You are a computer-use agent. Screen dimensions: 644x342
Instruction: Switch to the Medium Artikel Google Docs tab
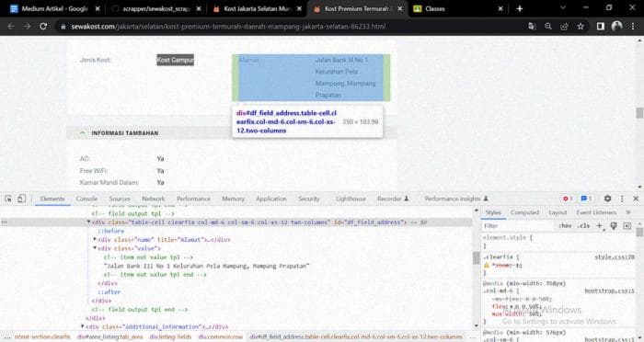click(x=50, y=8)
